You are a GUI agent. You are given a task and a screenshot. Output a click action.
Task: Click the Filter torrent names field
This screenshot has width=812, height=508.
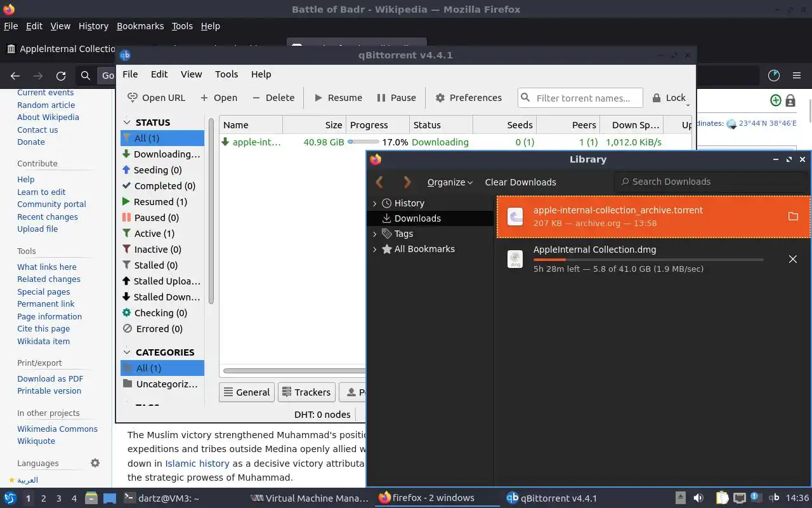[x=580, y=98]
